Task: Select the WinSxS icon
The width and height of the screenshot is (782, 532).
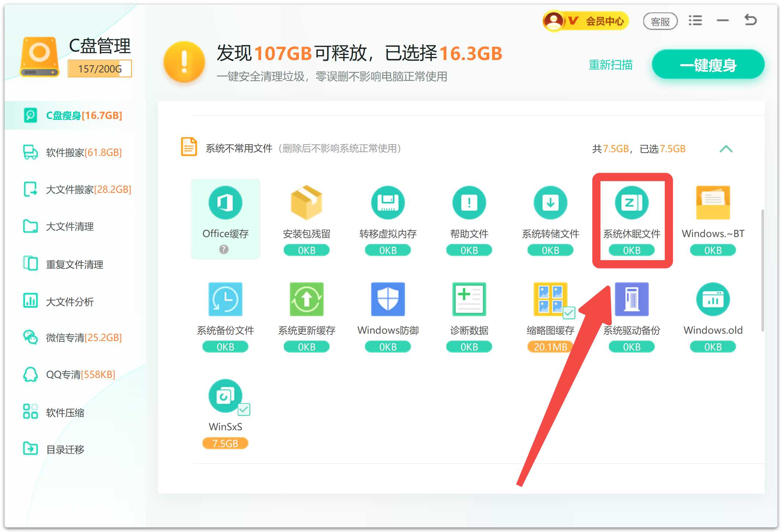Action: click(x=225, y=396)
